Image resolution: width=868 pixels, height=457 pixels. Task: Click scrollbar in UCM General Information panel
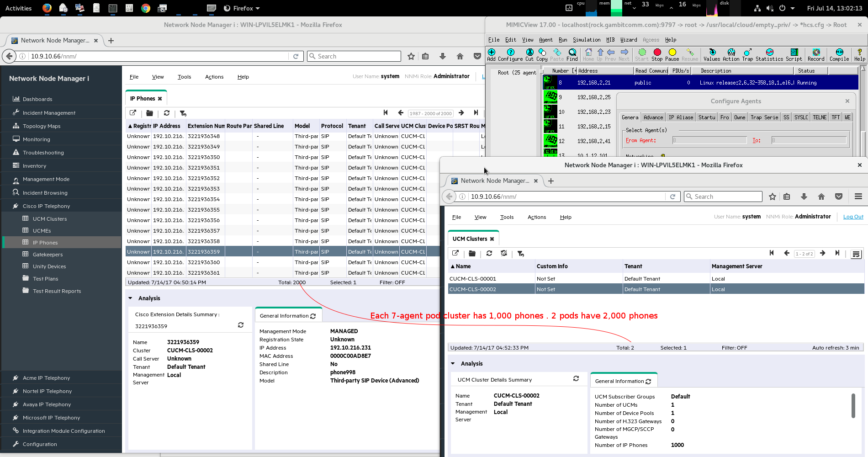coord(852,406)
